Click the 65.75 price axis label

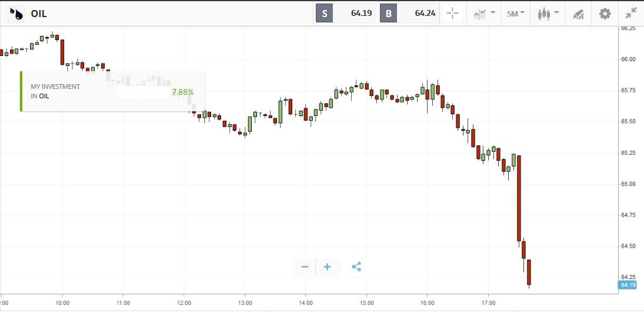pos(628,91)
